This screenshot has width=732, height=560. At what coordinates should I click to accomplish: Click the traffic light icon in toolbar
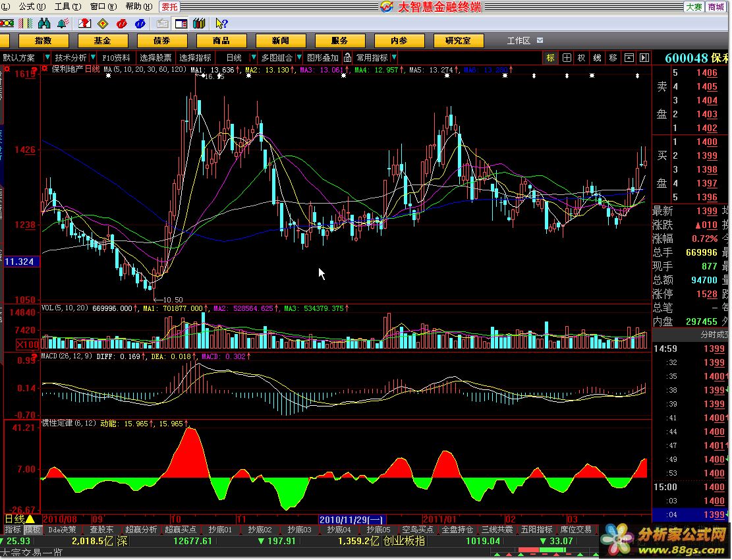click(x=7, y=23)
